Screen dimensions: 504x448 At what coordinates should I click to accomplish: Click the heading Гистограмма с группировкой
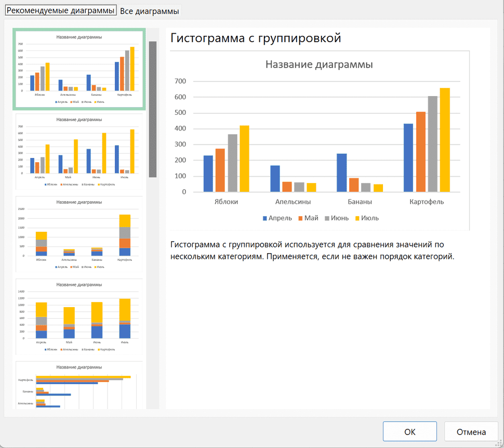click(256, 38)
